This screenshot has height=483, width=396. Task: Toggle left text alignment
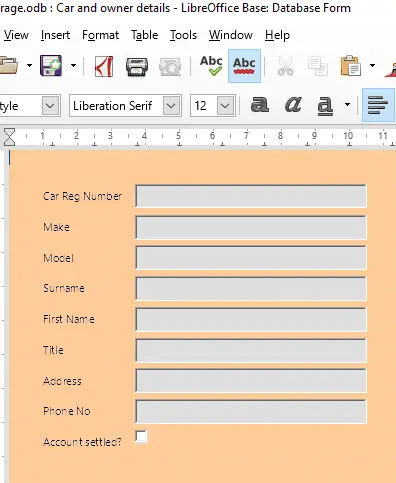(378, 105)
